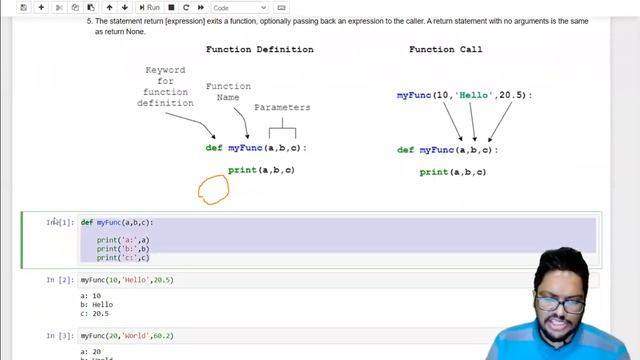Click the output line 'a: 10'

pyautogui.click(x=91, y=296)
